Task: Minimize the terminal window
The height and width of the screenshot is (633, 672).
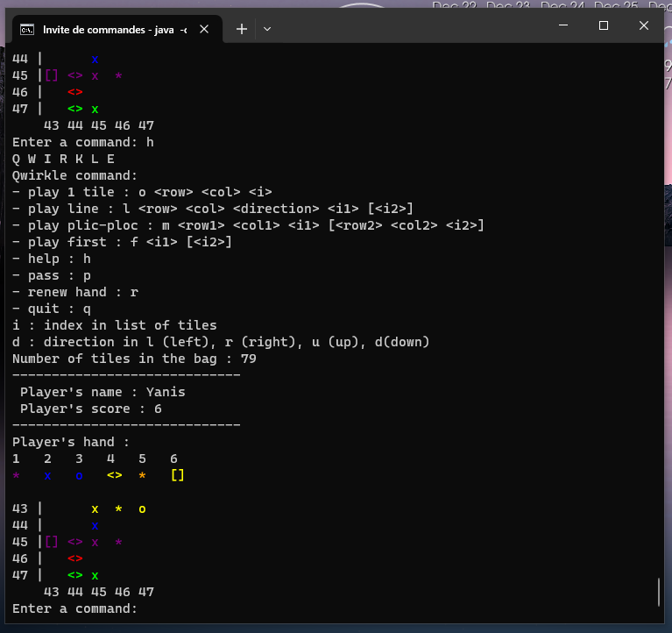Action: click(x=563, y=25)
